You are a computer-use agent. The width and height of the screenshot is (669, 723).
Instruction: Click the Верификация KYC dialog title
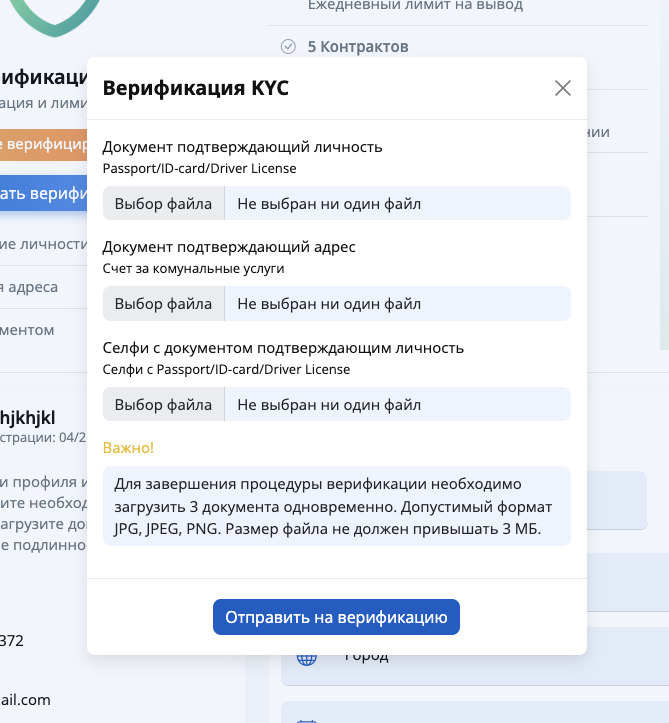(x=196, y=88)
